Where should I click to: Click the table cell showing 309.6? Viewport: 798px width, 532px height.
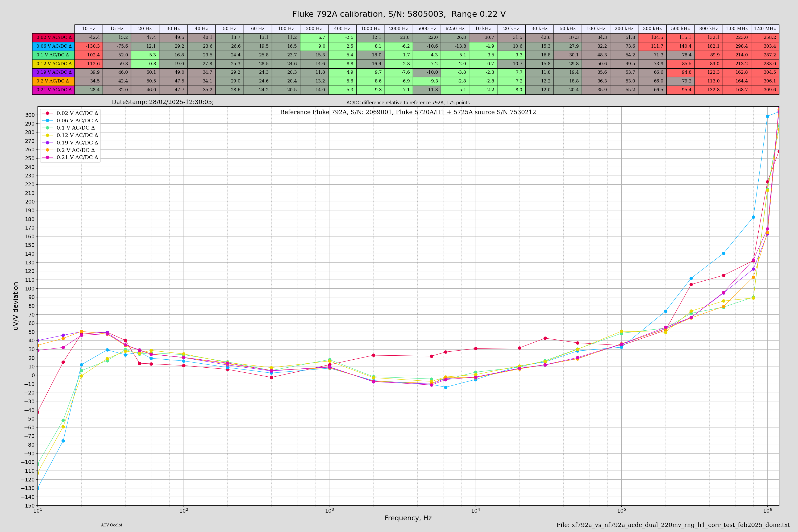(765, 90)
